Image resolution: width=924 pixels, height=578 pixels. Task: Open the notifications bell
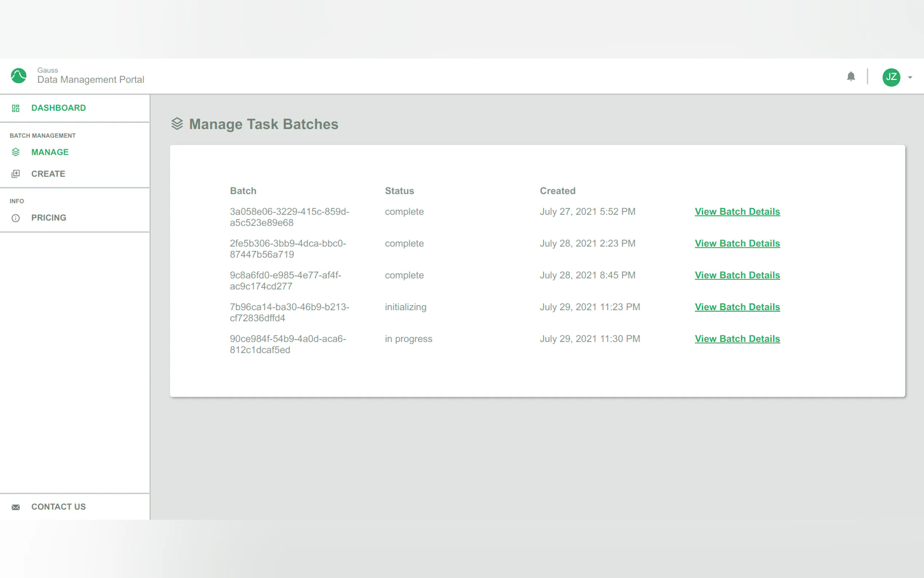pos(851,77)
